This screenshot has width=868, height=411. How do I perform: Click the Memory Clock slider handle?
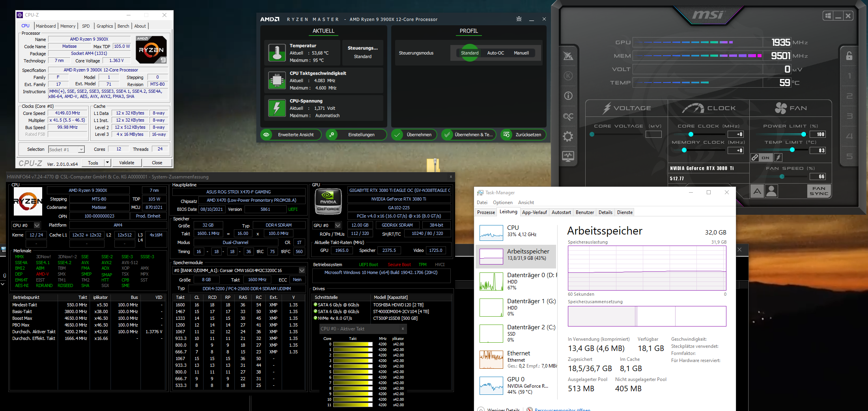(x=684, y=150)
